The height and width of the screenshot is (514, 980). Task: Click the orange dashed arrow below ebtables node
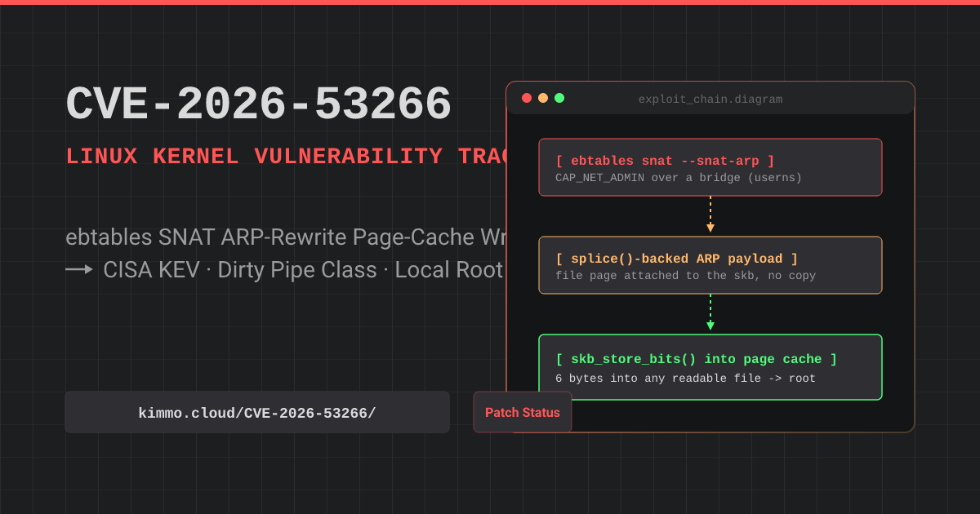710,215
